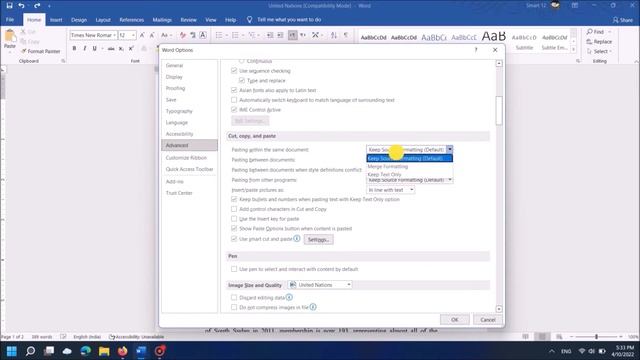Click the Paste clipboard icon in ribbon
Screen dimensions: 640x360
coord(10,36)
